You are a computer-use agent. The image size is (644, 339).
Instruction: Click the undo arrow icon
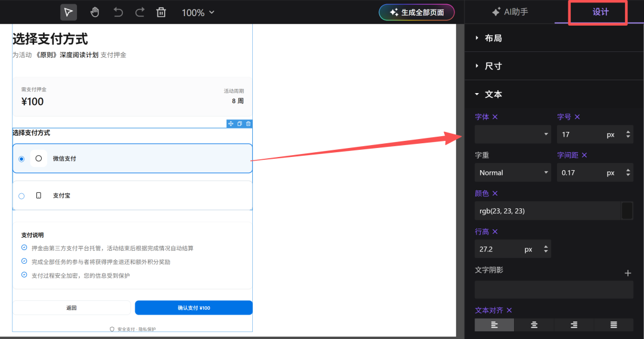[x=118, y=12]
